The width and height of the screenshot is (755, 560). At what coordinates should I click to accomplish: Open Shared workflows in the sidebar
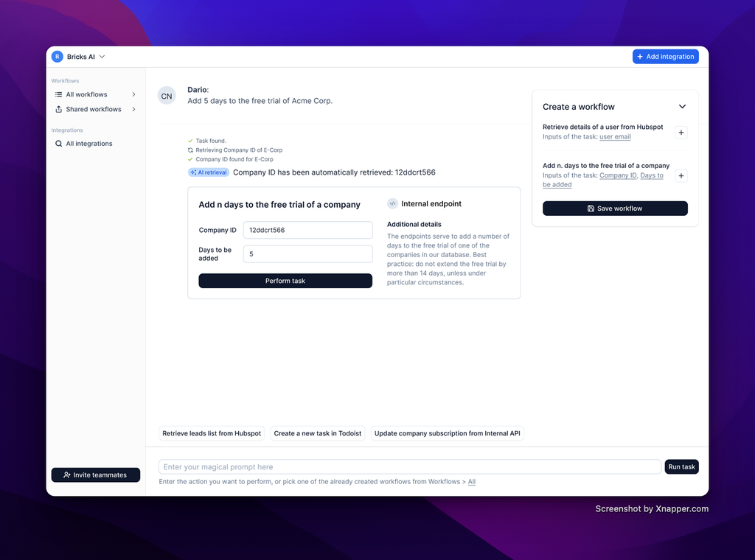point(95,109)
